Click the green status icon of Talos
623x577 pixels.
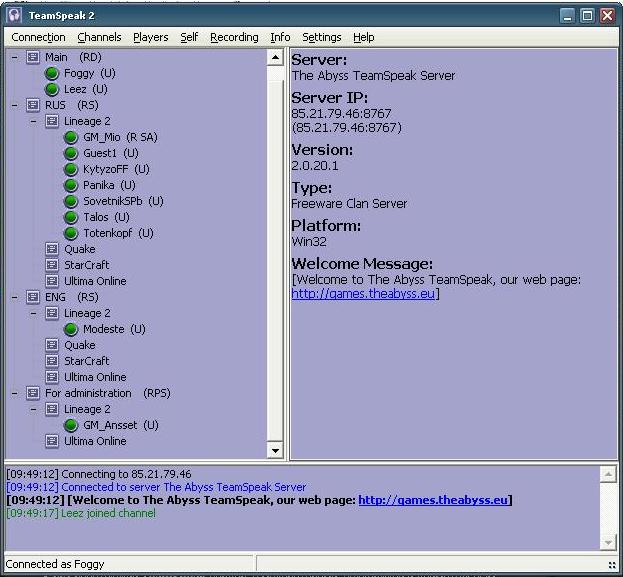71,217
